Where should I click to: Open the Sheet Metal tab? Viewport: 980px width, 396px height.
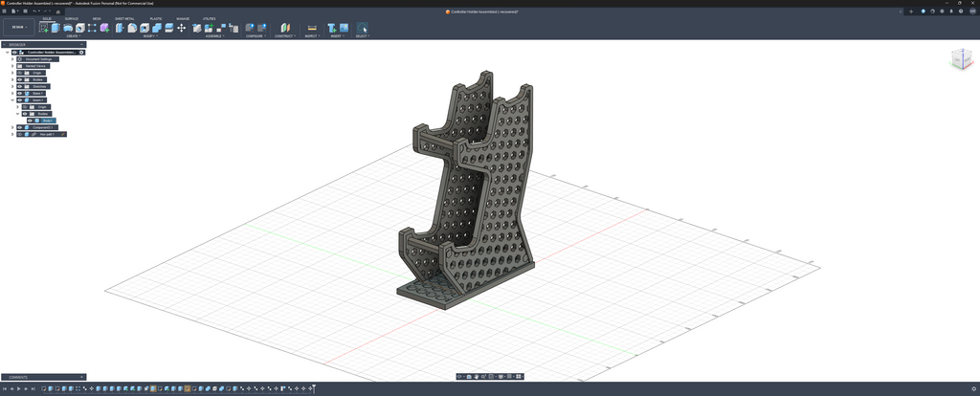tap(124, 19)
